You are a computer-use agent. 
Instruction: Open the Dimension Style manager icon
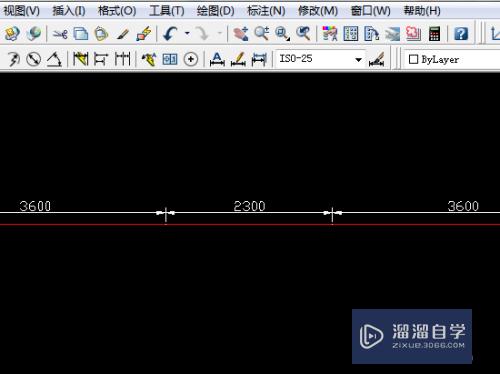377,59
